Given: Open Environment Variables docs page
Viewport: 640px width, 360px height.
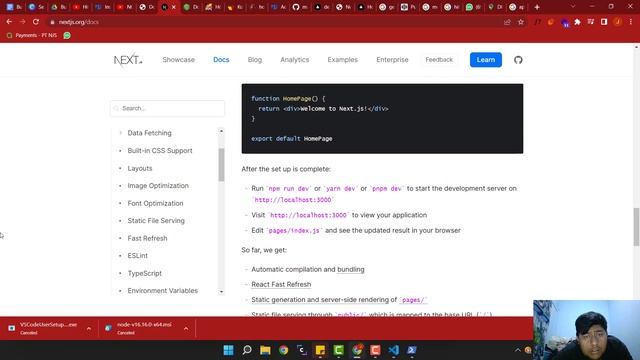Looking at the screenshot, I should pos(162,291).
